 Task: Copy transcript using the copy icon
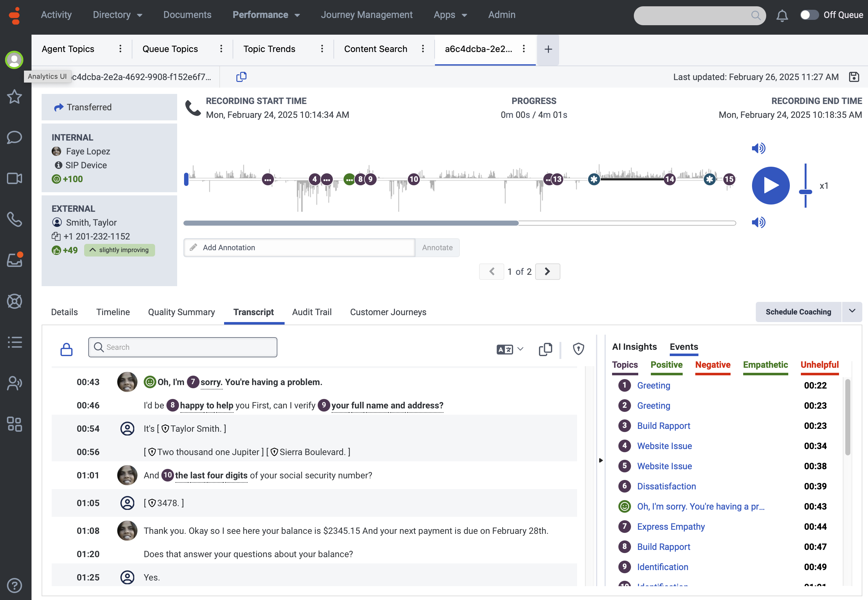point(545,349)
